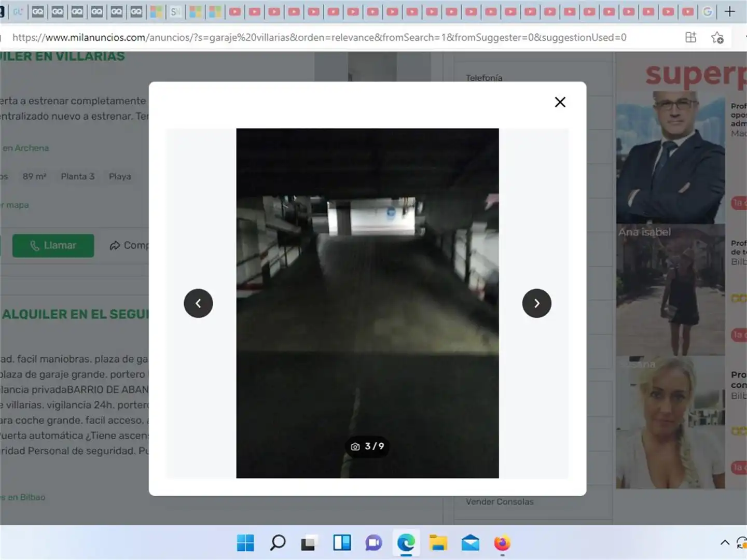
Task: Click the '89 m²' property detail
Action: tap(35, 176)
